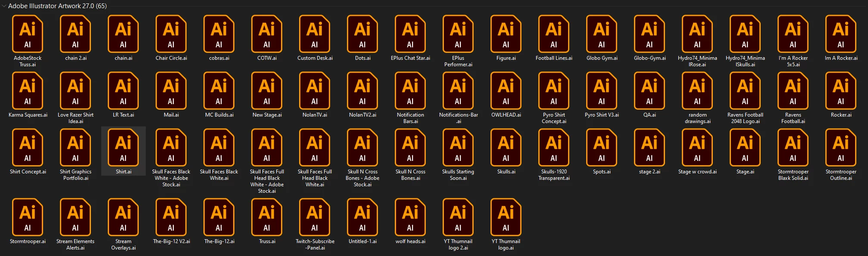Select the MC Builds.ai file icon
Viewport: 868px width, 256px height.
pos(219,90)
